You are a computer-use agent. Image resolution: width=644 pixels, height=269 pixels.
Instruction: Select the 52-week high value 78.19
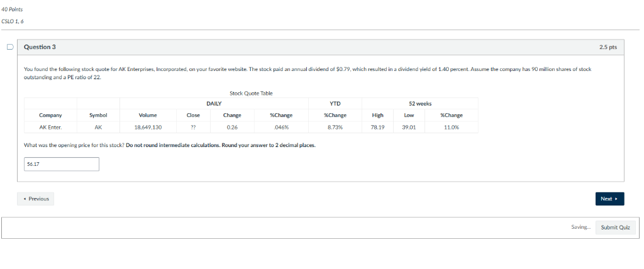(377, 128)
